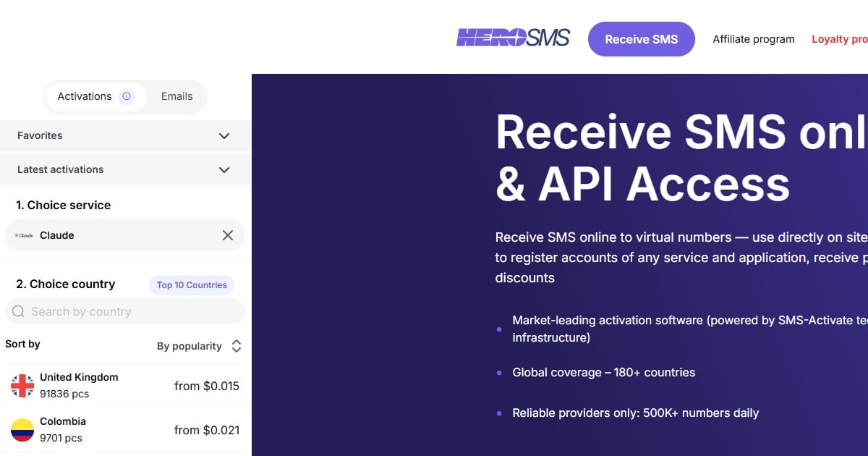Focus the Search by country field
Viewport: 868px width, 456px height.
coord(125,312)
